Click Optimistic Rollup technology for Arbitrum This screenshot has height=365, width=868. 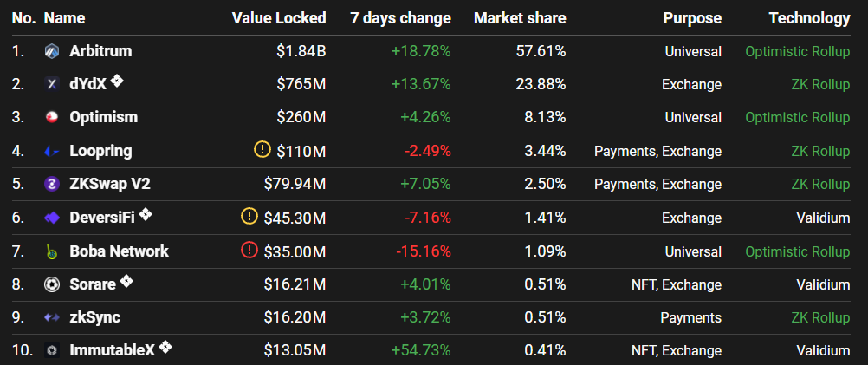[x=797, y=51]
